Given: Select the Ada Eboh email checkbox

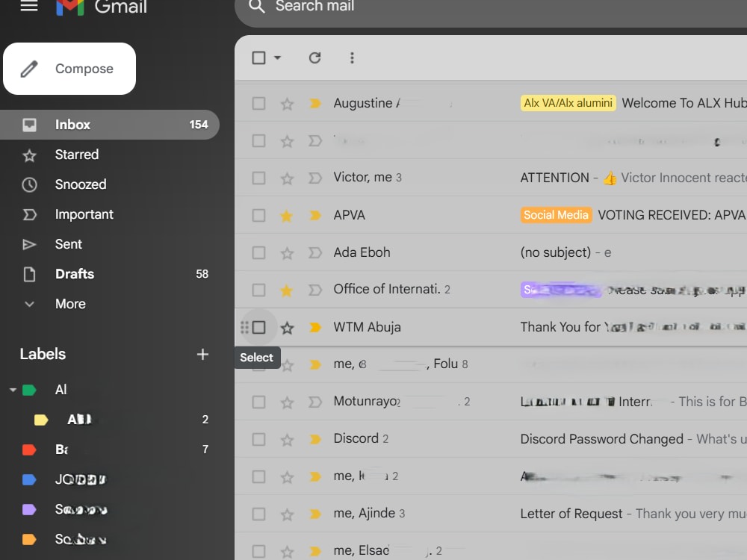Looking at the screenshot, I should coord(258,252).
